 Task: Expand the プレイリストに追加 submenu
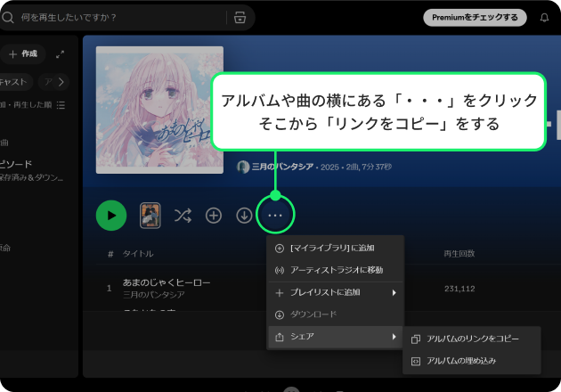[x=335, y=292]
